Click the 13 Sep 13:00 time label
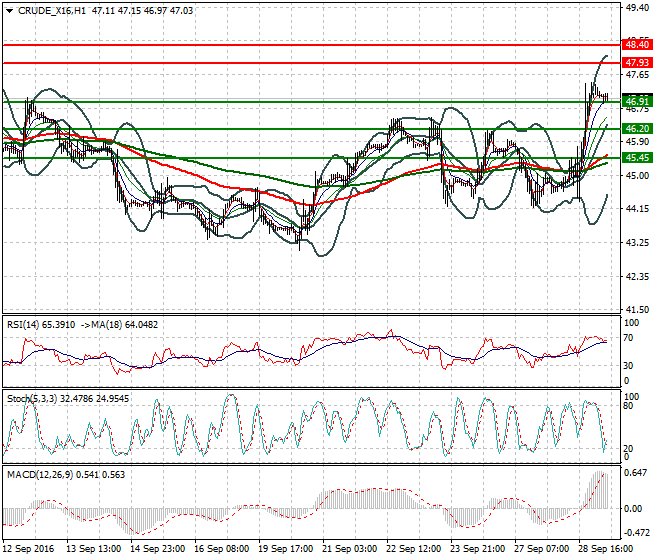This screenshot has height=560, width=660. coord(93,549)
